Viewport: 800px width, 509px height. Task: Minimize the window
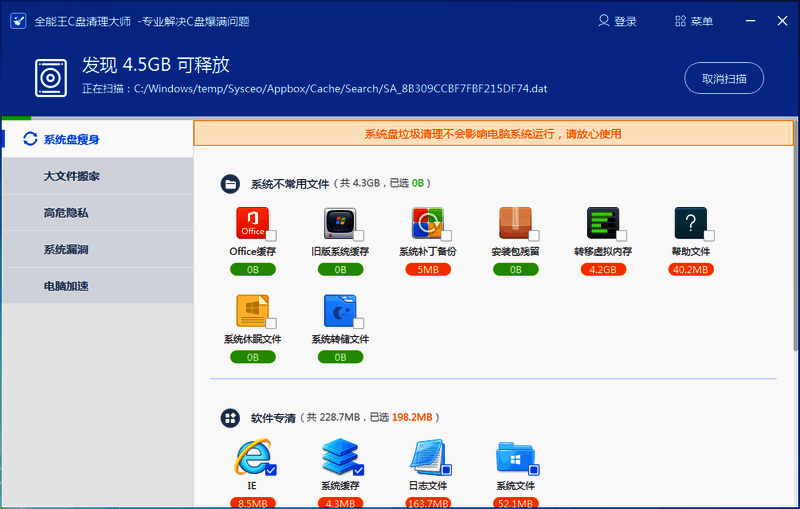coord(751,21)
